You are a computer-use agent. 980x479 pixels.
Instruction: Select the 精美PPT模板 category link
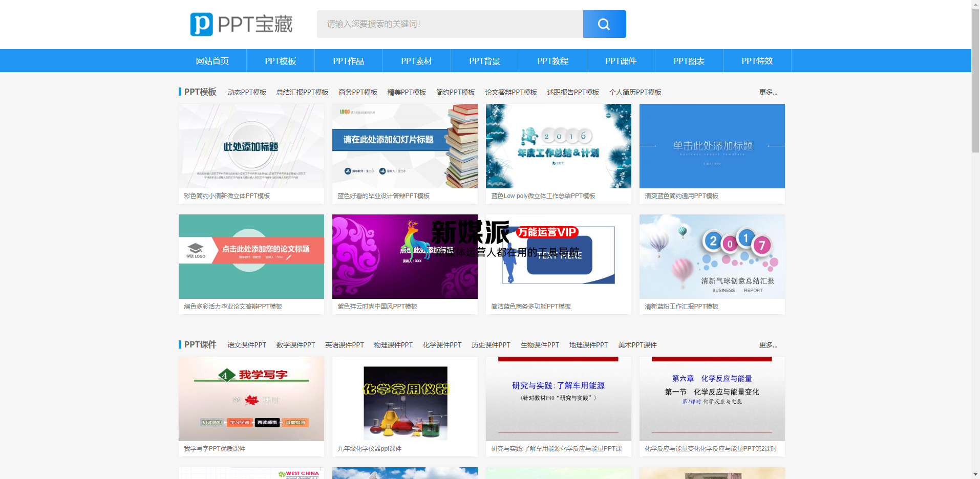(407, 92)
